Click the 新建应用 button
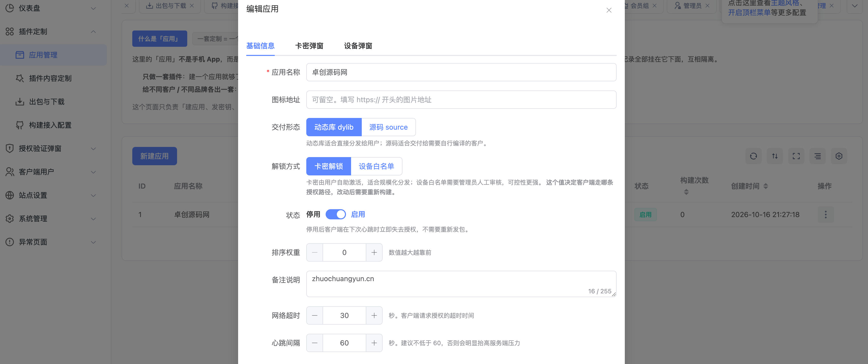The height and width of the screenshot is (364, 868). (x=154, y=156)
